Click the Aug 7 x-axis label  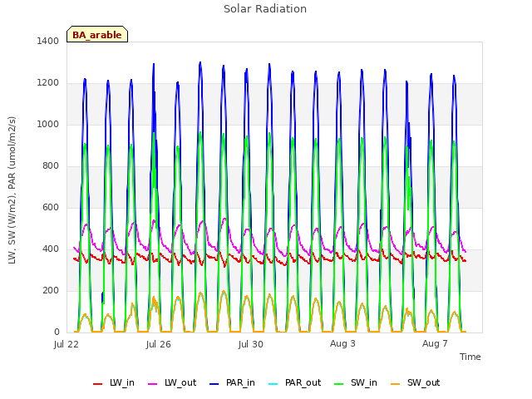click(435, 343)
